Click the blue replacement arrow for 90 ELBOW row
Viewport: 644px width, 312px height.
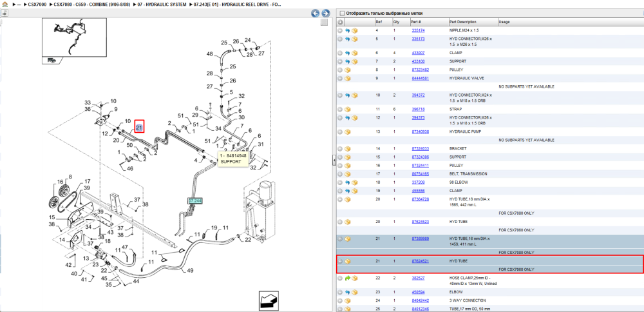(x=348, y=182)
